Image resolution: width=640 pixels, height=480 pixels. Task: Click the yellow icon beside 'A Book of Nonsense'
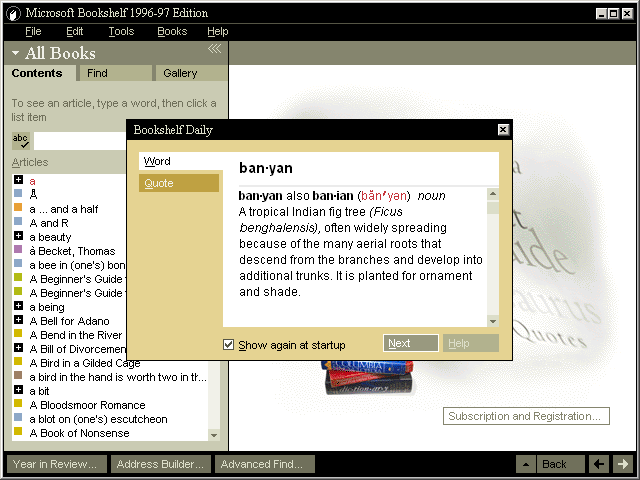click(18, 431)
